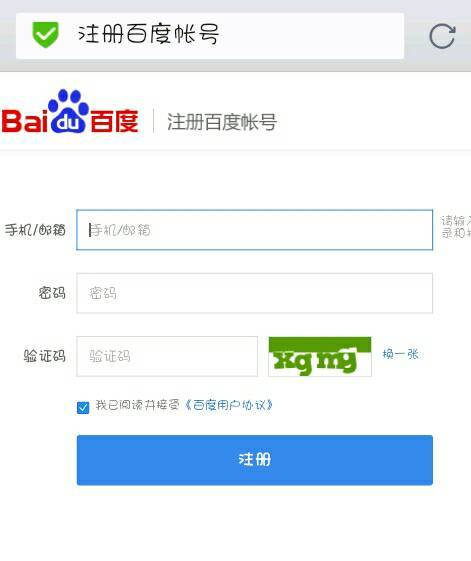Click the 手机/邮箱 field label
The width and height of the screenshot is (471, 561).
[x=35, y=230]
